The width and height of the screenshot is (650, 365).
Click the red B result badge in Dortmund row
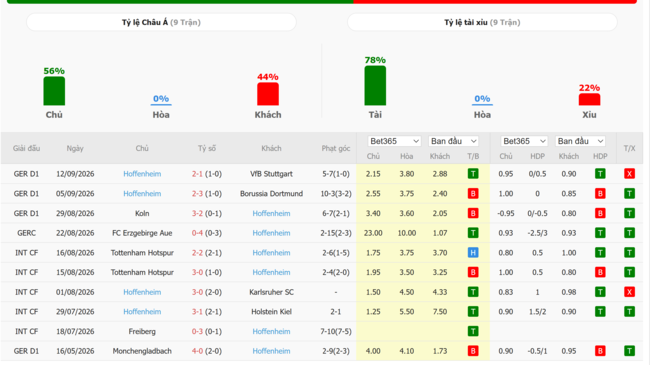click(473, 194)
